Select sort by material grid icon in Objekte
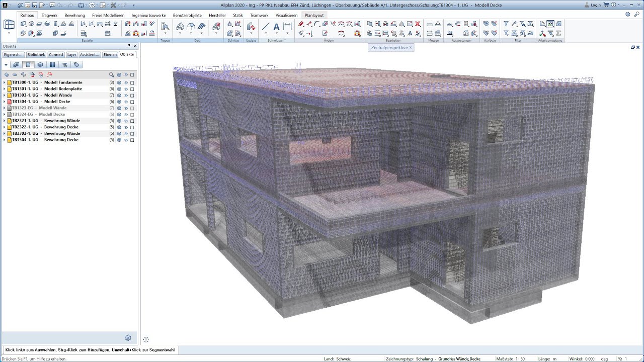Image resolution: width=644 pixels, height=362 pixels. [x=52, y=65]
